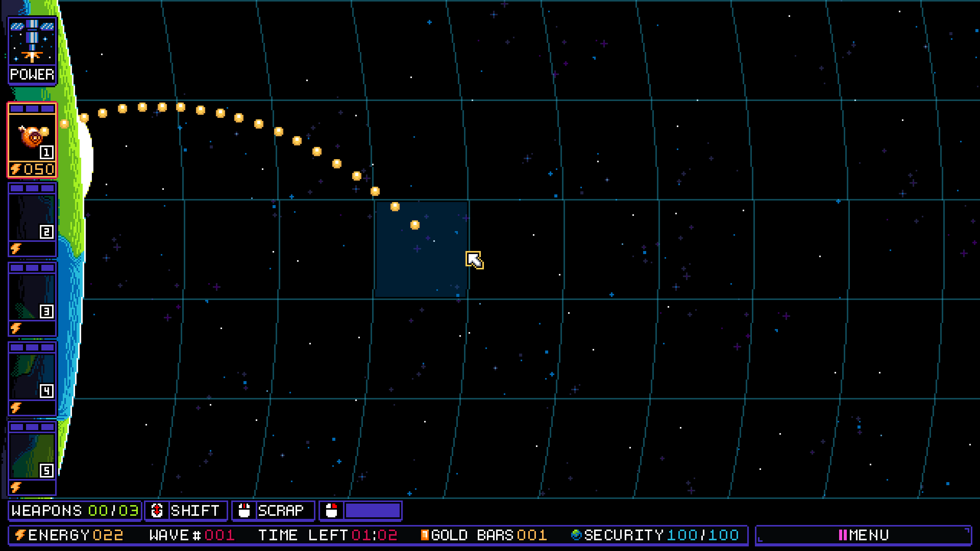Viewport: 980px width, 551px height.
Task: Open the POWER satellite panel
Action: point(32,51)
